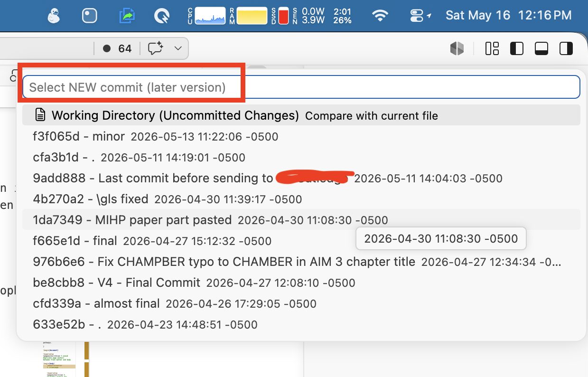Open the SSD usage meter in menu bar
This screenshot has width=588, height=377.
(x=280, y=16)
